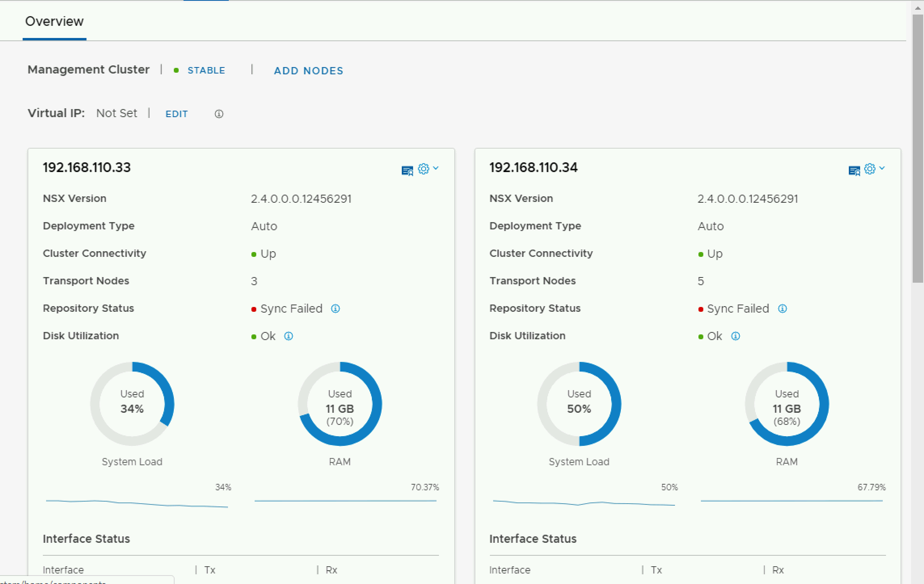Click gear icon on node 192.168.110.33
The image size is (924, 584).
point(423,169)
